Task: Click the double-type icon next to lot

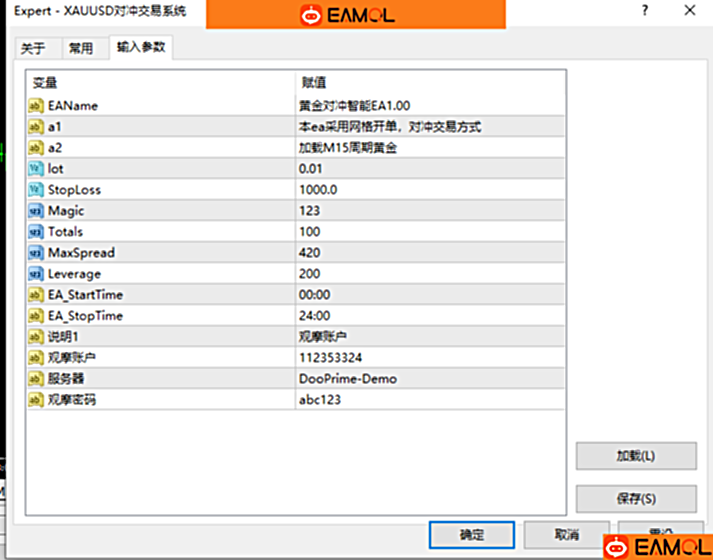Action: pyautogui.click(x=36, y=169)
